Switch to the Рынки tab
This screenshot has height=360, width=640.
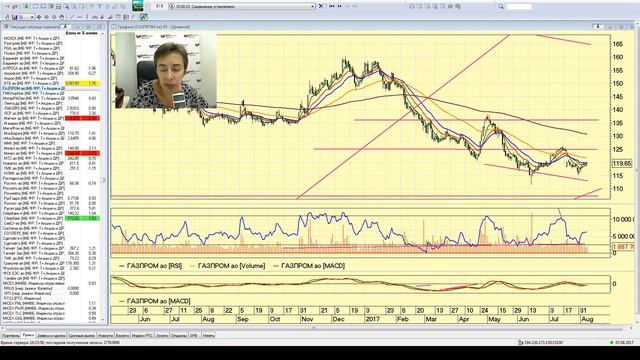click(28, 335)
